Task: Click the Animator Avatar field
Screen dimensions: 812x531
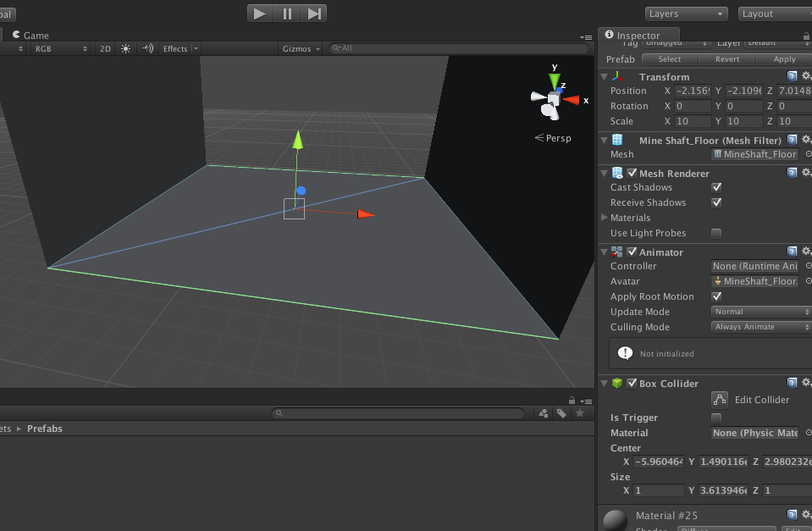Action: point(754,281)
